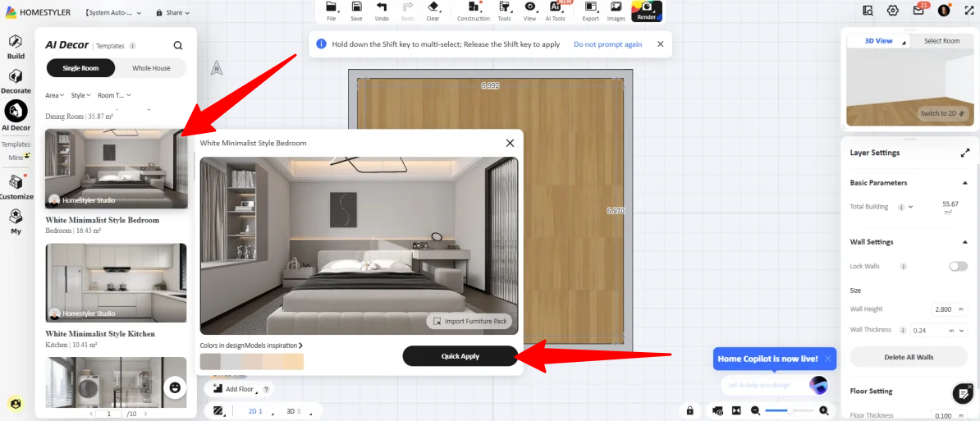Open the Models inspiration link
The width and height of the screenshot is (980, 421).
tap(274, 345)
